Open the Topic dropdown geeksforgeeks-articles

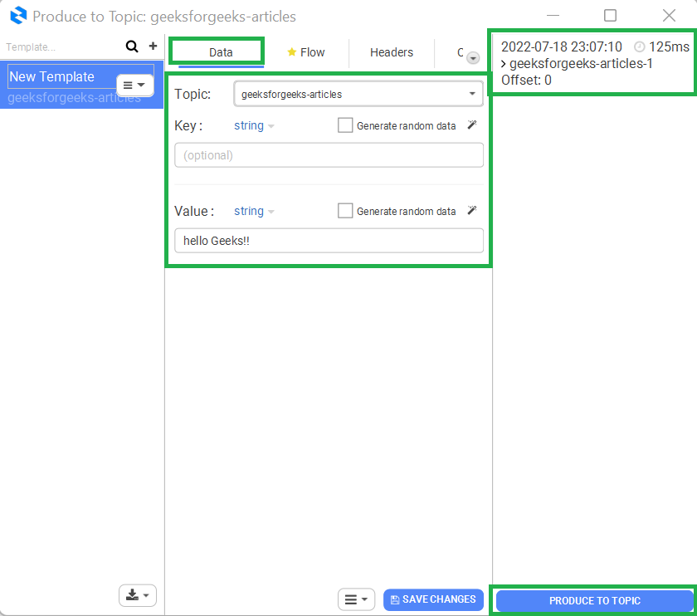click(358, 94)
